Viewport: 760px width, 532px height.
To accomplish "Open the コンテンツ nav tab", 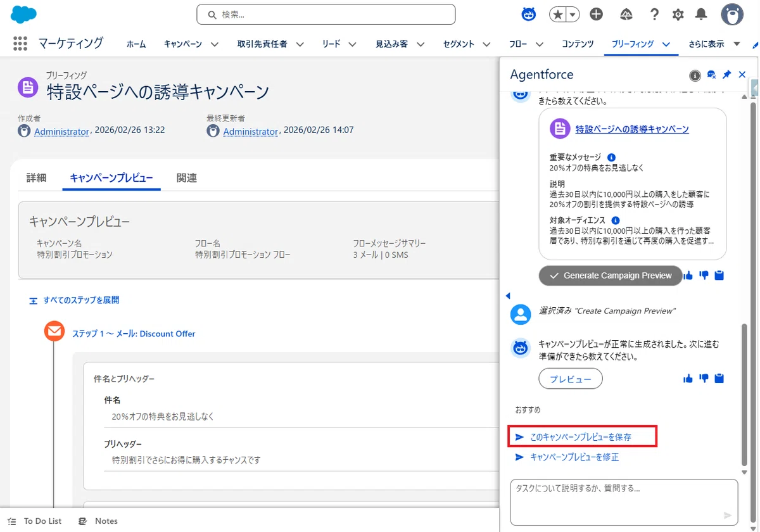I will (578, 44).
